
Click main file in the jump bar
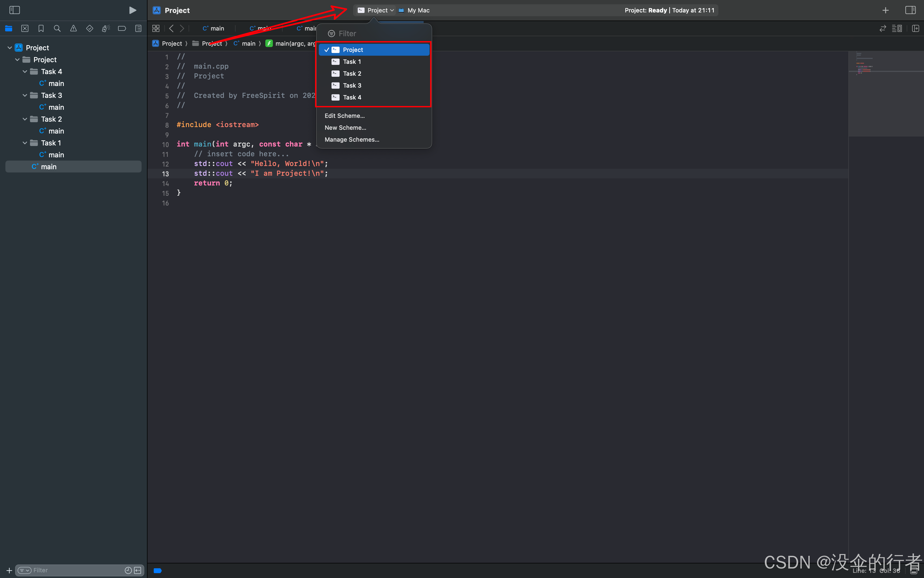[245, 44]
